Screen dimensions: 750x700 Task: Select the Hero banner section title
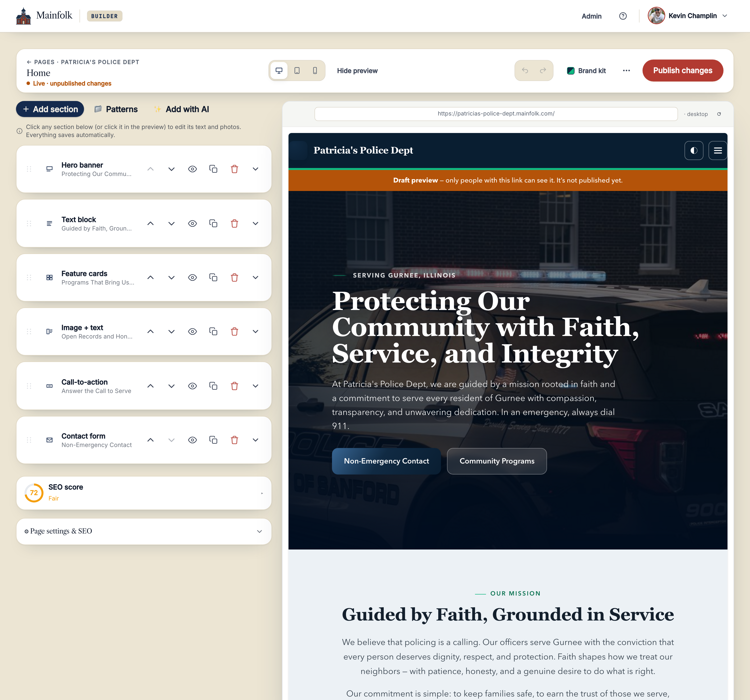coord(82,165)
